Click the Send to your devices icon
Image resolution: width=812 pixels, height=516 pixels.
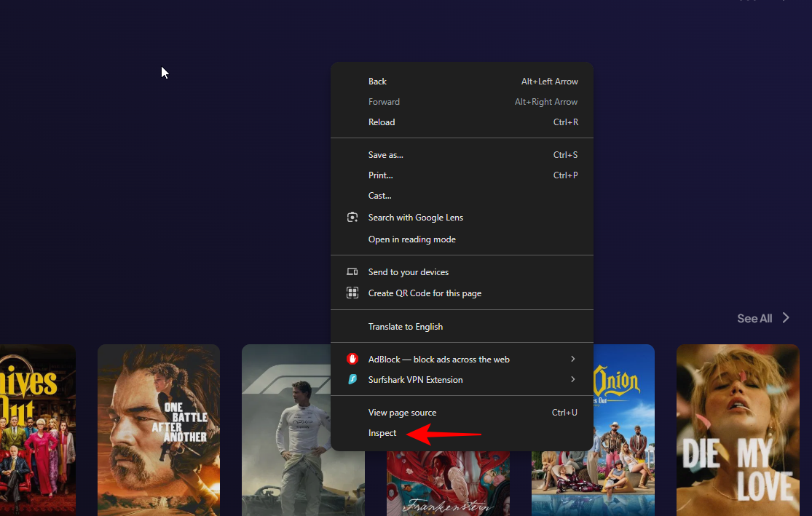coord(352,272)
